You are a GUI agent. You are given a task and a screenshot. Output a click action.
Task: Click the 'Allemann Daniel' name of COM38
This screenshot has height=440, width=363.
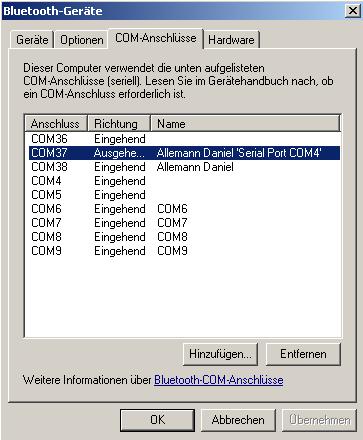[195, 167]
